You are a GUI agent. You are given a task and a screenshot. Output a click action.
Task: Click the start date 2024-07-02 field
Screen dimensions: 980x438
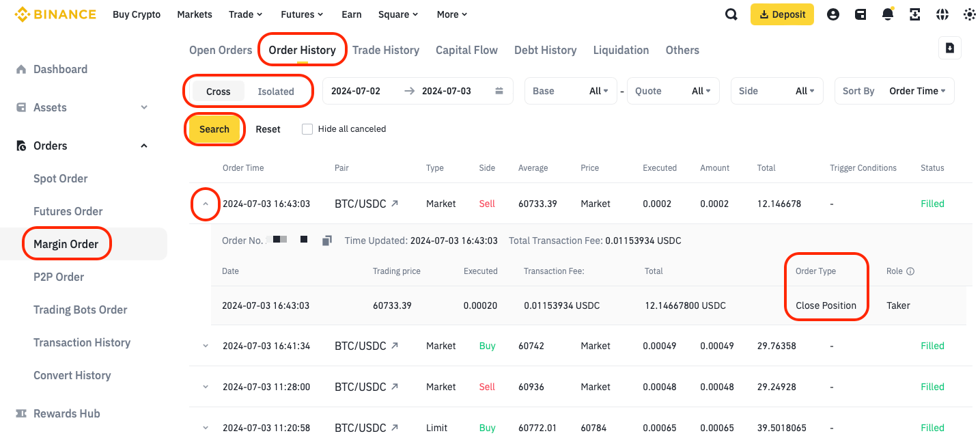356,91
